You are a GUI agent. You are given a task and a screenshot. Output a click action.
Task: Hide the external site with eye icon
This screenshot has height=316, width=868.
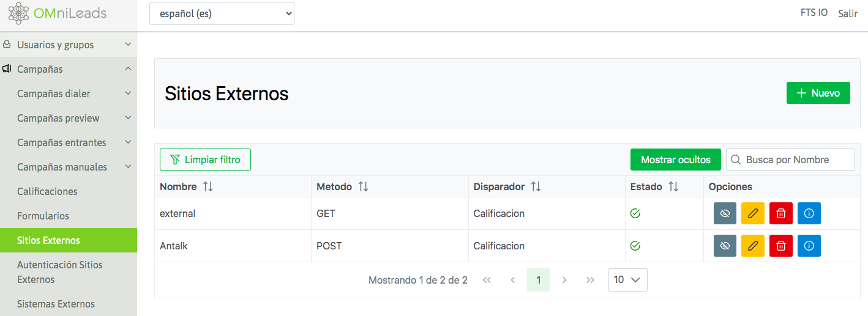pos(725,213)
